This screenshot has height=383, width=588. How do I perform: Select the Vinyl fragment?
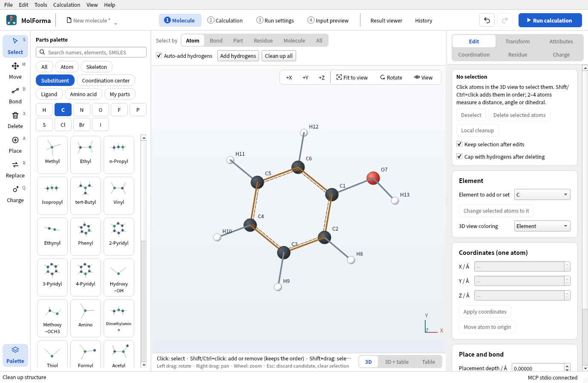coord(119,195)
